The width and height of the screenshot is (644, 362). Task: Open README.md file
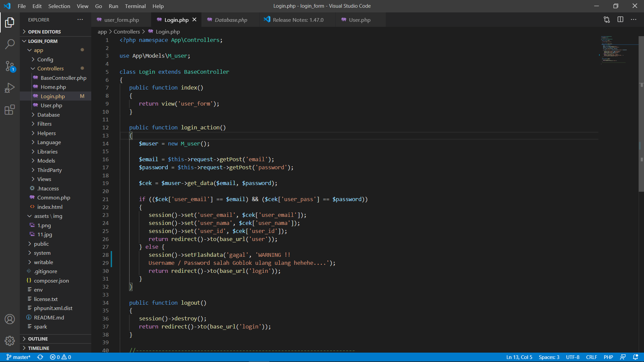click(55, 317)
